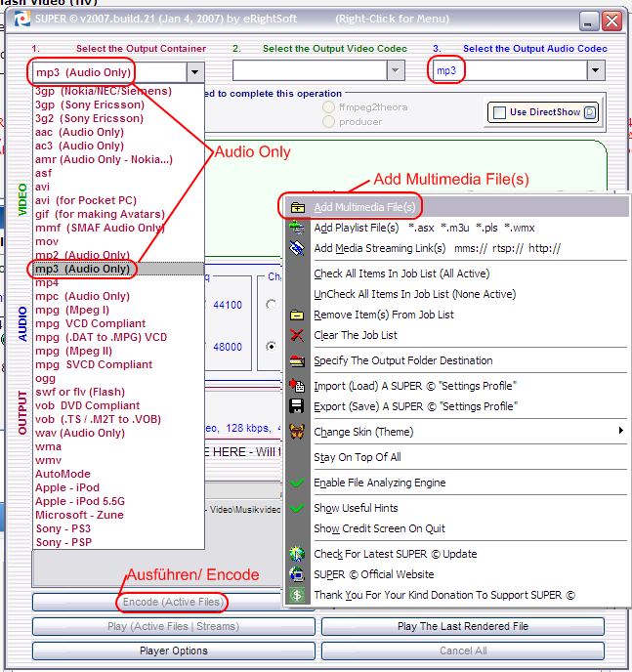Select Check All Items In Job List

457,273
